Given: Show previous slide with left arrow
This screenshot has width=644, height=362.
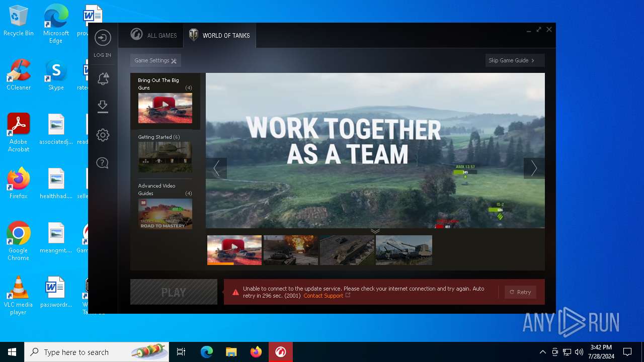Looking at the screenshot, I should (216, 168).
